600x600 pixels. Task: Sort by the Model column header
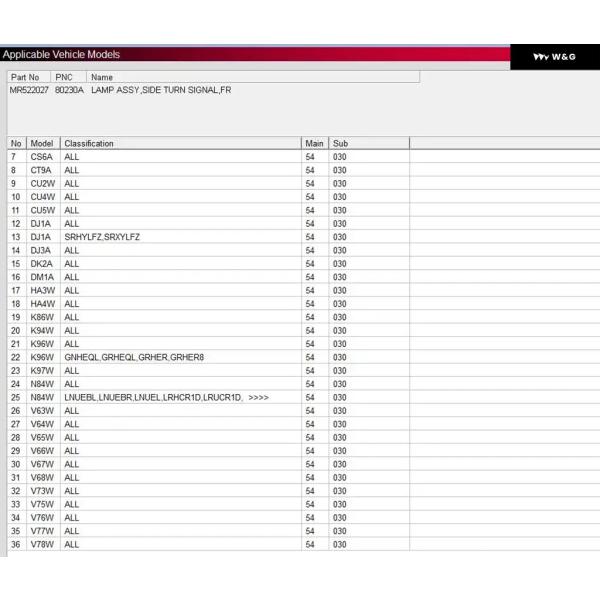point(43,143)
